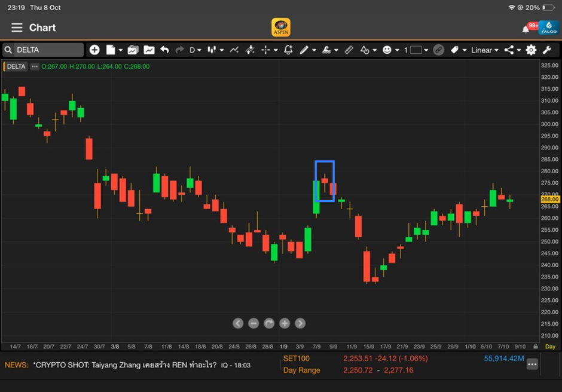
Task: Click the price tag label icon
Action: click(455, 50)
